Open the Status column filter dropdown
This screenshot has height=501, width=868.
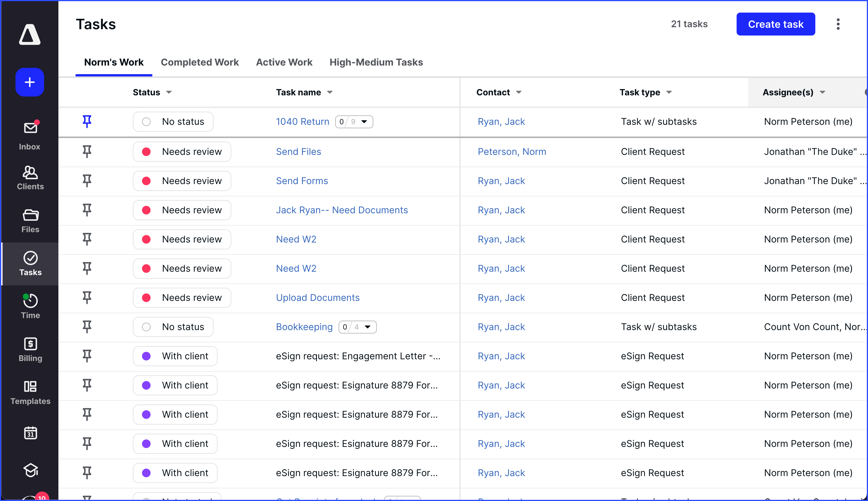click(x=169, y=92)
